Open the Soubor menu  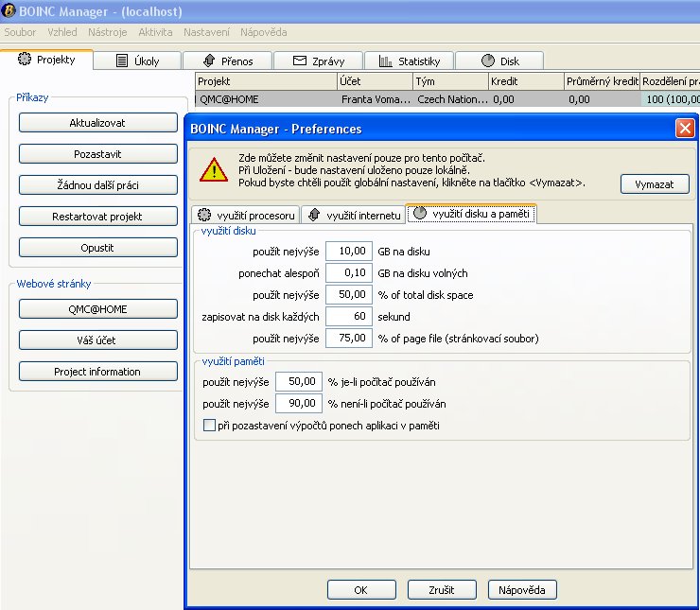[20, 32]
